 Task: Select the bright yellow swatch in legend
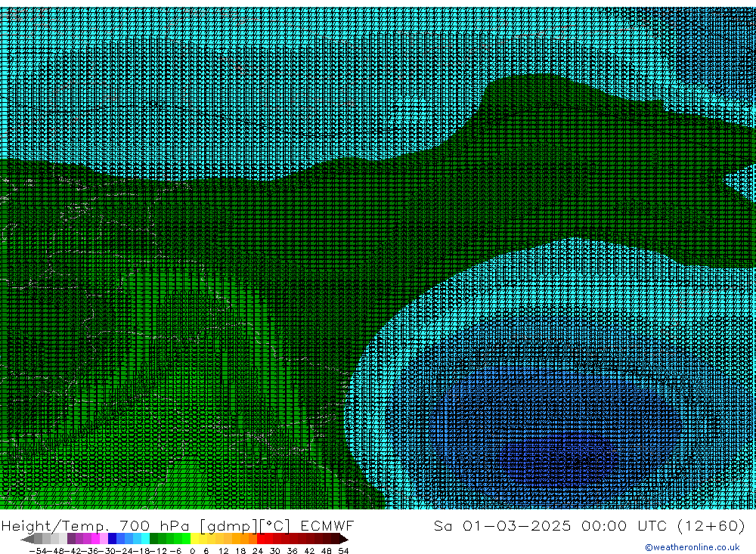pyautogui.click(x=195, y=539)
